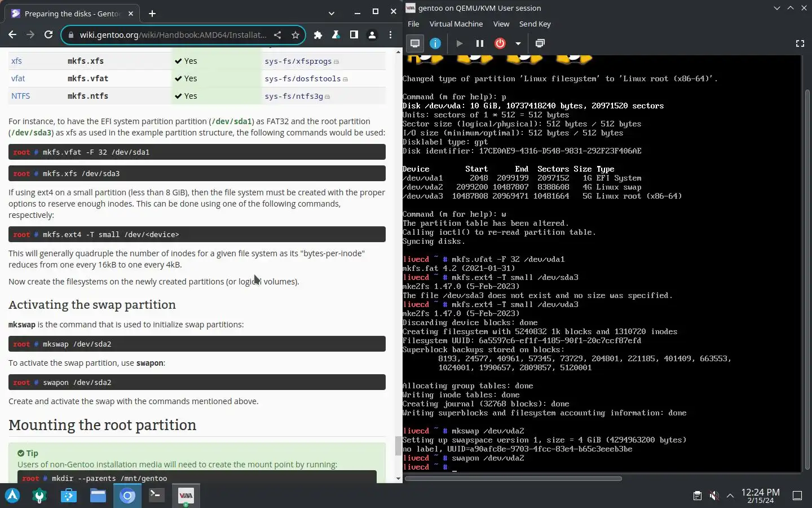Open File menu in virt-manager
The height and width of the screenshot is (508, 812).
point(413,24)
